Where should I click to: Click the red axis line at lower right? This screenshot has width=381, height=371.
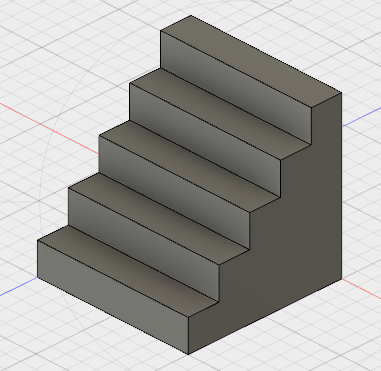pyautogui.click(x=362, y=289)
